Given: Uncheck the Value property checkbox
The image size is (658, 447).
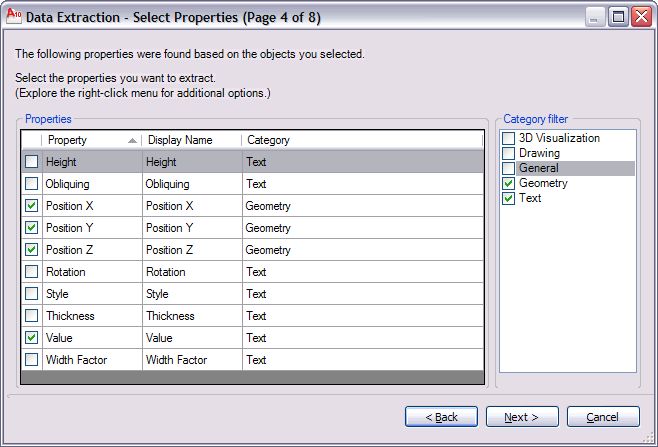Looking at the screenshot, I should click(32, 338).
